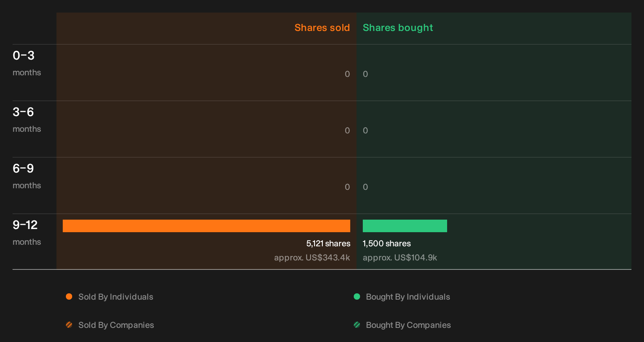Select the green shares bought bar
Image resolution: width=644 pixels, height=342 pixels.
pos(405,226)
